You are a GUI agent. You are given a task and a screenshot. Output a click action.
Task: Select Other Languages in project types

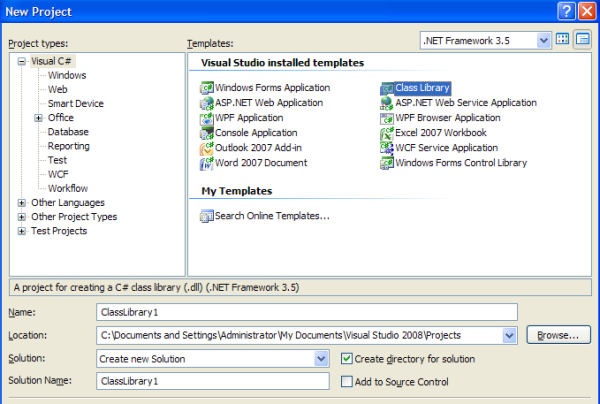click(x=68, y=203)
